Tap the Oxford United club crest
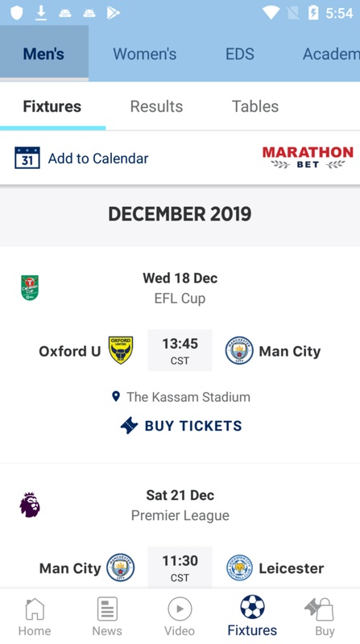Image resolution: width=360 pixels, height=644 pixels. click(x=121, y=350)
